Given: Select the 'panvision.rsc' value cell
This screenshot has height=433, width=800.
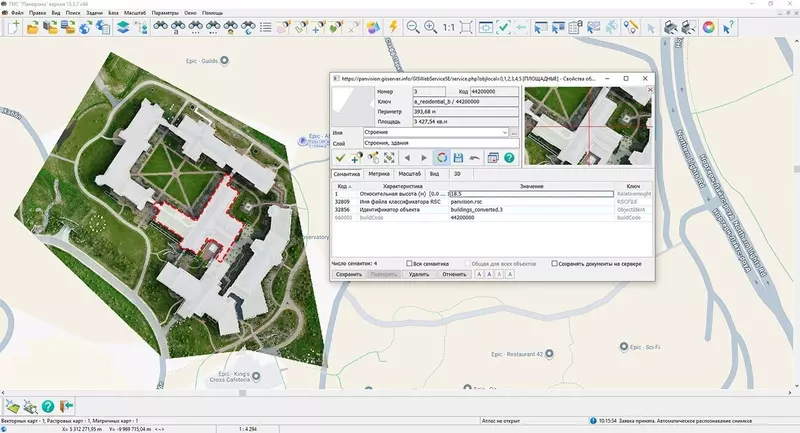Looking at the screenshot, I should click(x=531, y=202).
